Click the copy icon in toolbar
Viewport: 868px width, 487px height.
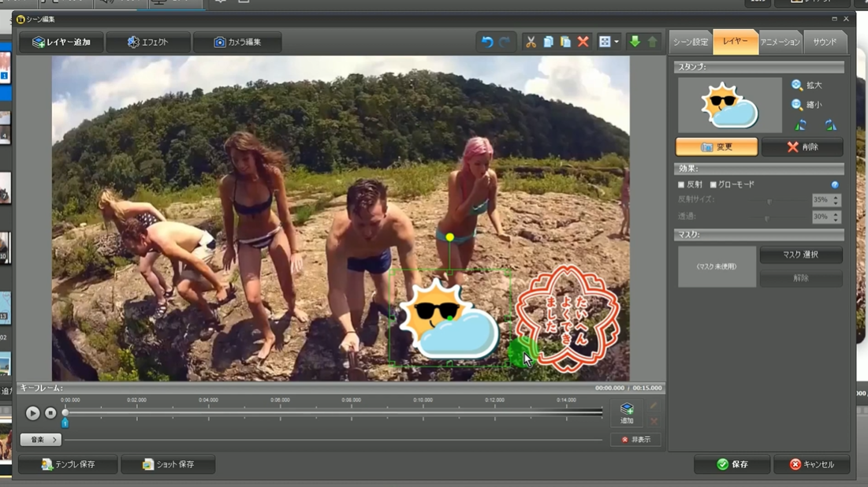pos(548,42)
